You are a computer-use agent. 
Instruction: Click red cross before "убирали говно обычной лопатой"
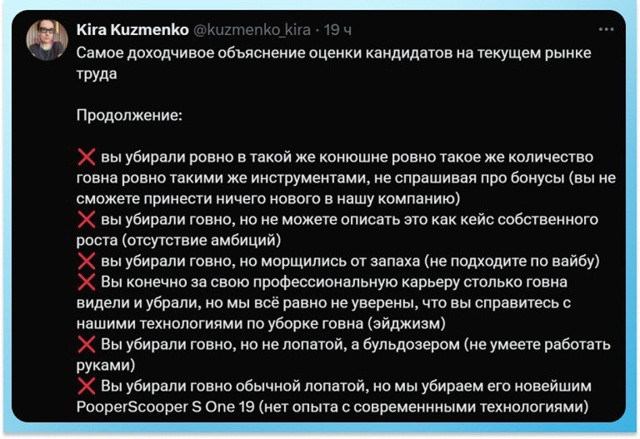[x=86, y=387]
